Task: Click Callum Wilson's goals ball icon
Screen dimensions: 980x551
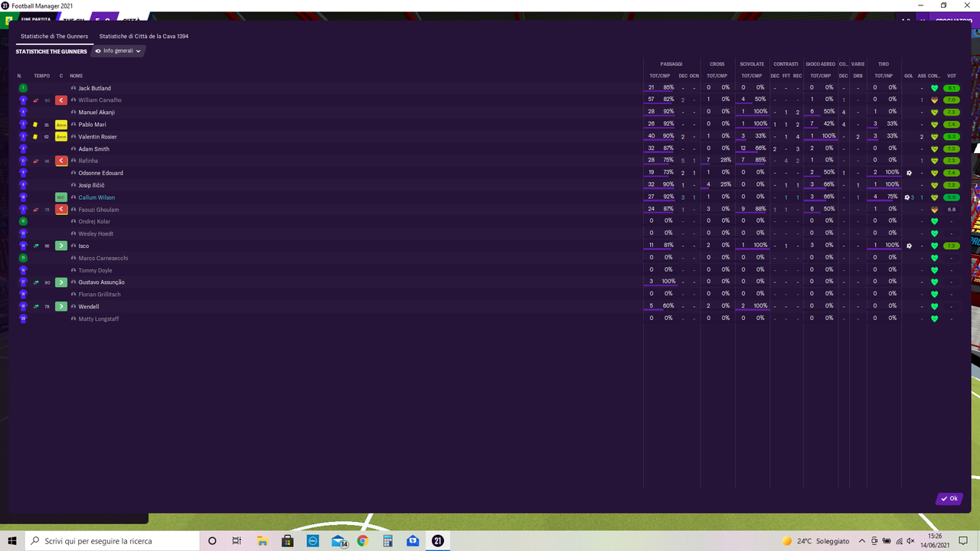Action: click(907, 197)
